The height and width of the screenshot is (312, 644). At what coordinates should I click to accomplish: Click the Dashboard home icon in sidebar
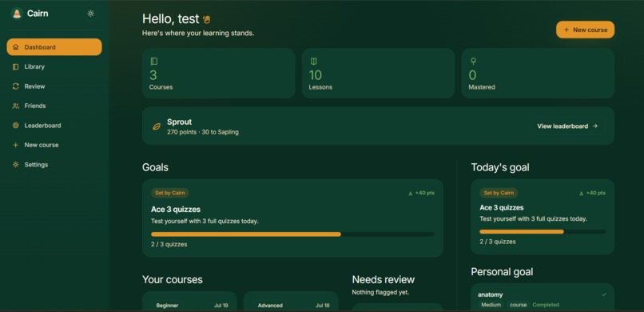tap(16, 47)
